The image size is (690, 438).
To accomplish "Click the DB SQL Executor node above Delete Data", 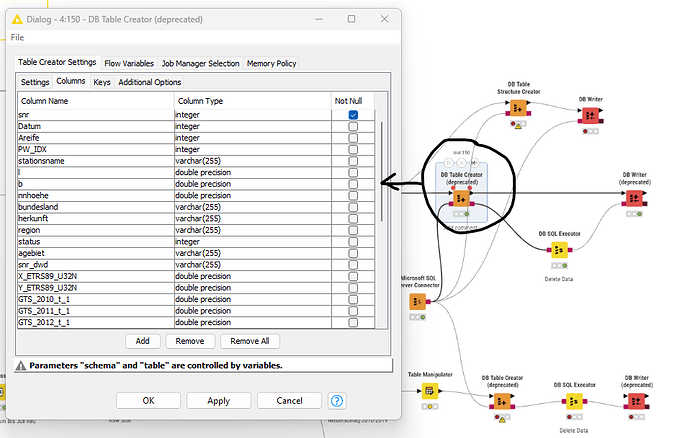I will click(559, 250).
